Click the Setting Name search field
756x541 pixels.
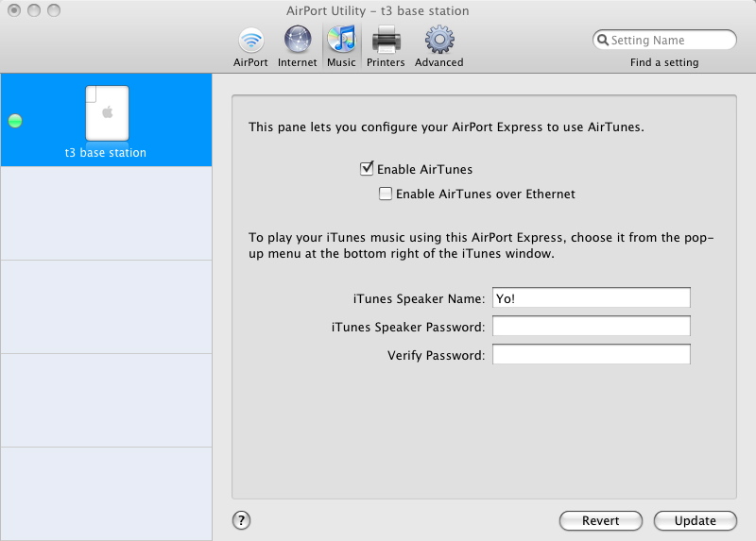coord(664,40)
